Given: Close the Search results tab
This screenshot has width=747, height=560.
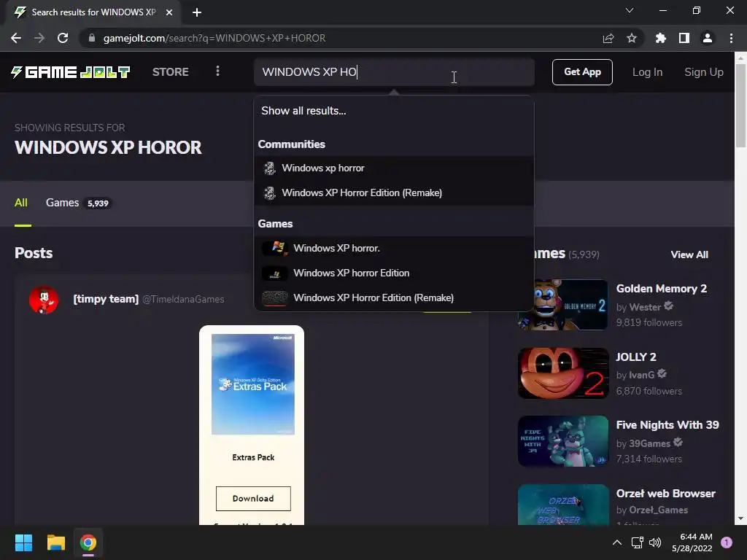Looking at the screenshot, I should click(169, 12).
